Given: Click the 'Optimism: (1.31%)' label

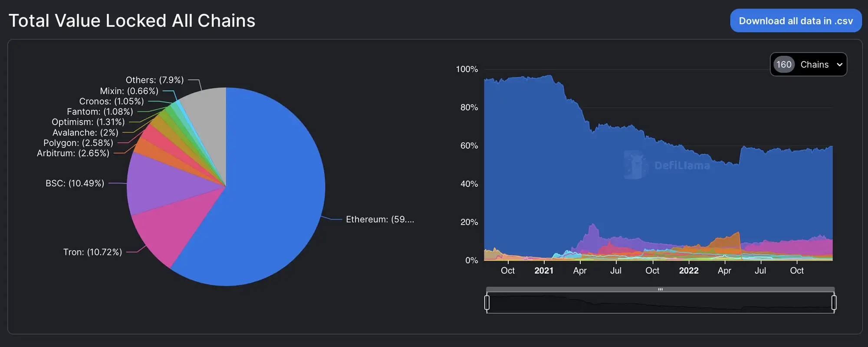Looking at the screenshot, I should click(88, 122).
